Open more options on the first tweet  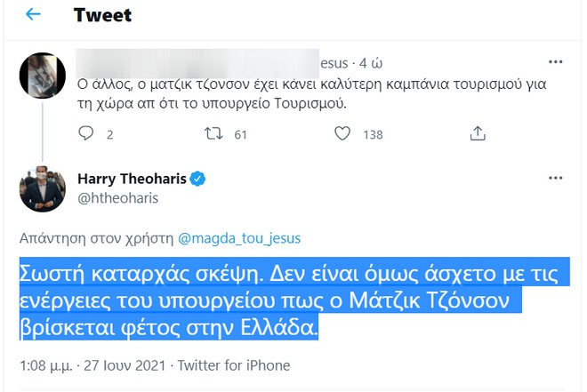coord(556,62)
